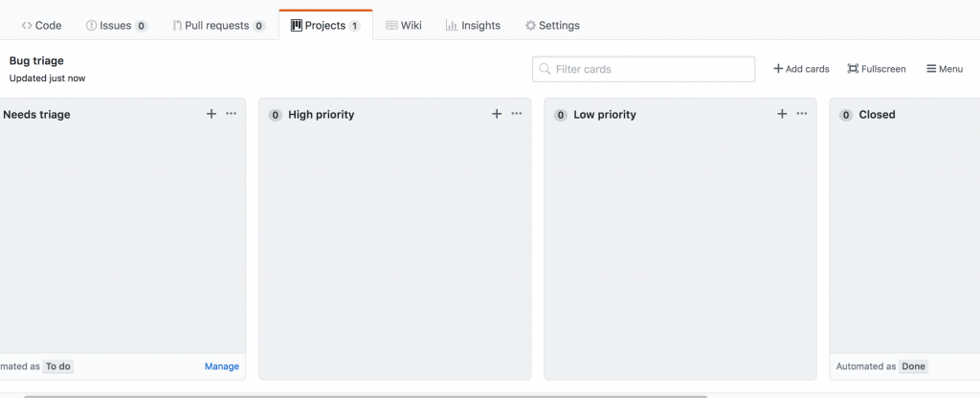Screen dimensions: 980x398
Task: Enter Fullscreen mode
Action: click(877, 69)
